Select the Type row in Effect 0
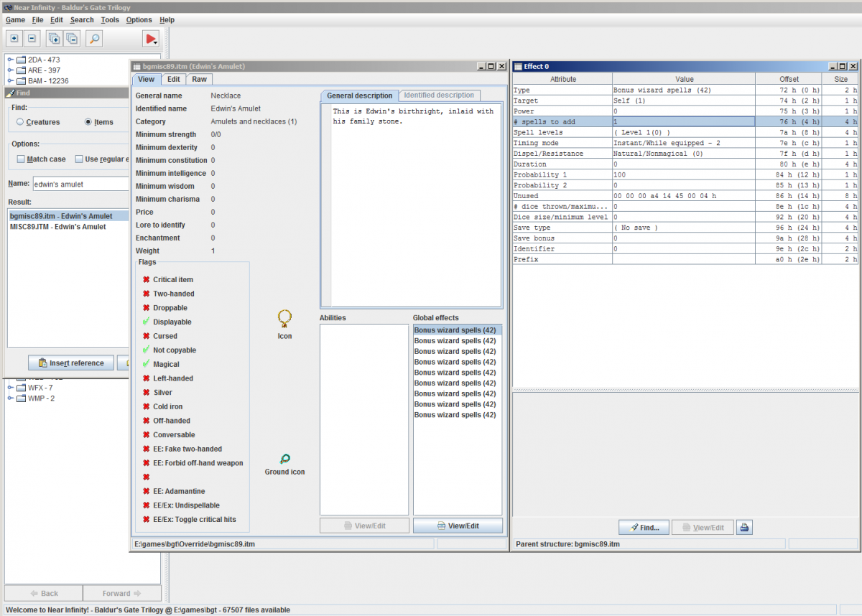The image size is (862, 616). [685, 90]
